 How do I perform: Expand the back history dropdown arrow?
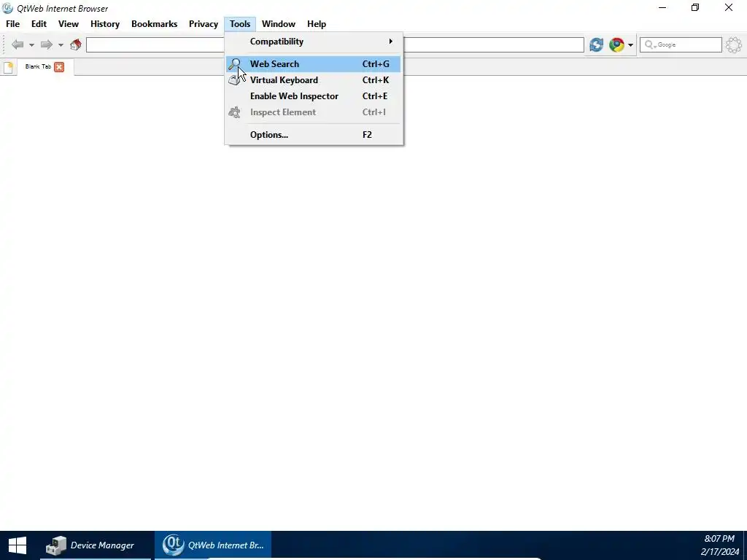[x=31, y=45]
